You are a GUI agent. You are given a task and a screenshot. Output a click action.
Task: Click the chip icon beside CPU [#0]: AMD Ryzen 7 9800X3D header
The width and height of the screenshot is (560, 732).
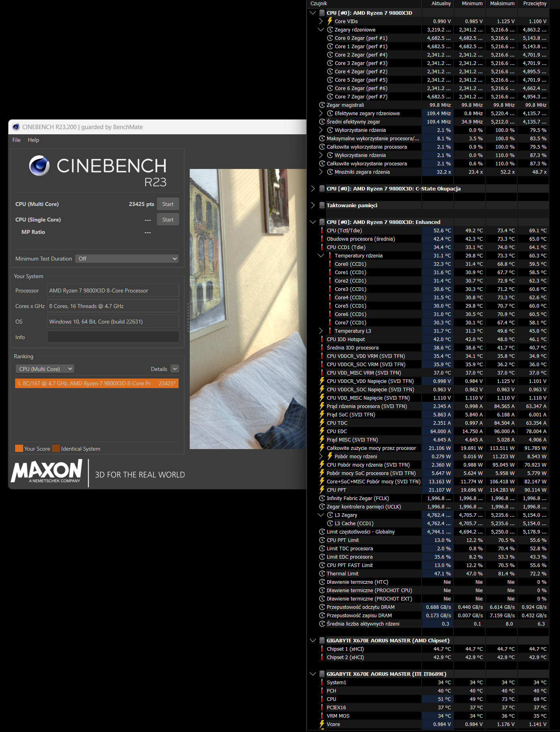(x=322, y=13)
